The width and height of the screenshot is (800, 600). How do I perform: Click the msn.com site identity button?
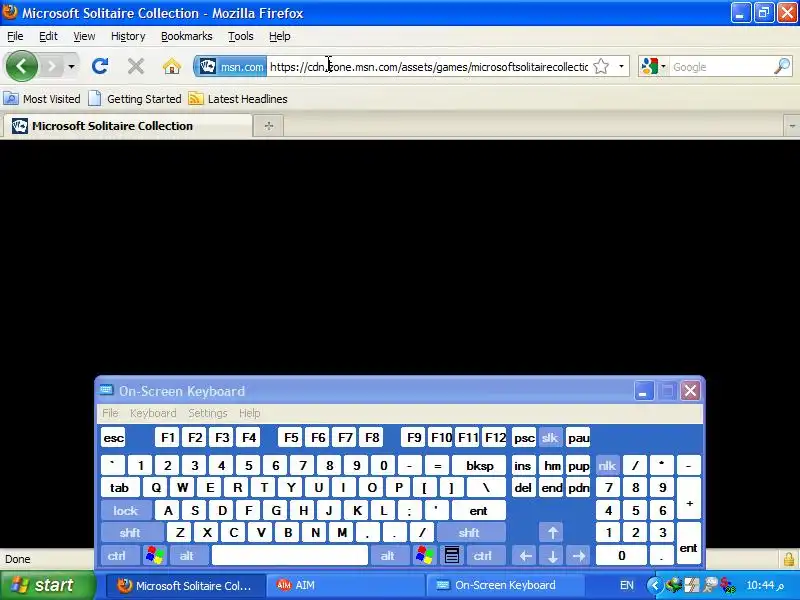click(x=230, y=66)
